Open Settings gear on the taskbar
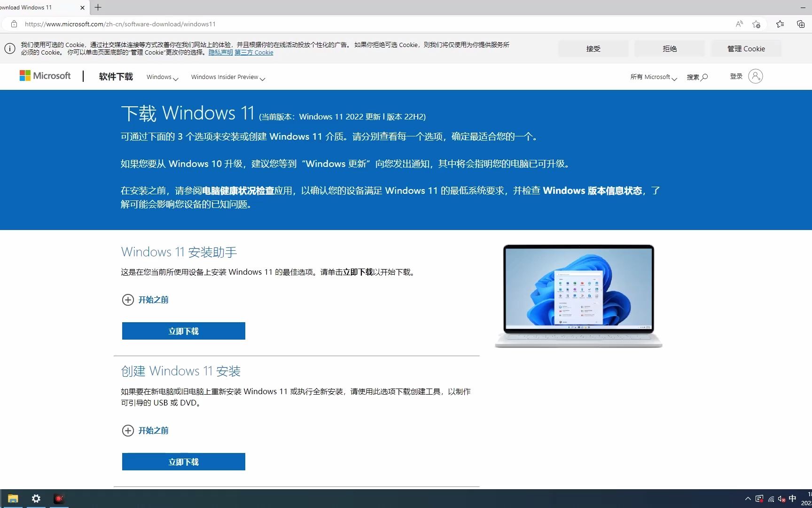The image size is (812, 508). pyautogui.click(x=36, y=499)
